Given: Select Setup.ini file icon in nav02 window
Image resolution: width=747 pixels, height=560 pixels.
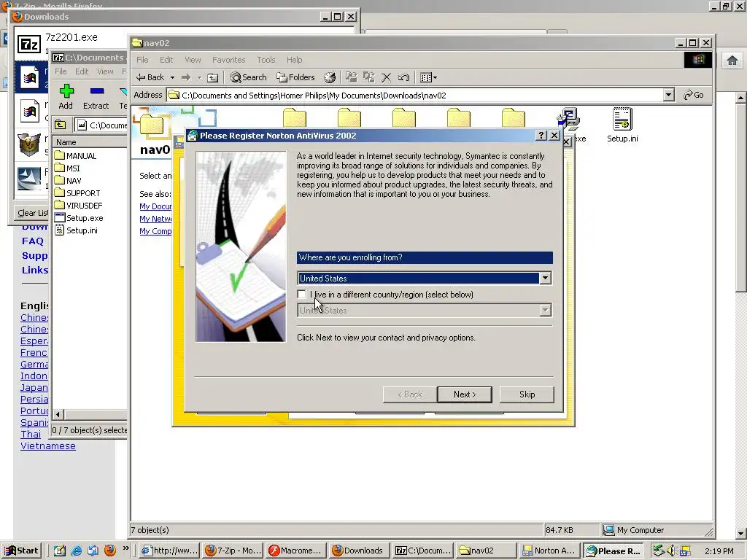Looking at the screenshot, I should [622, 125].
